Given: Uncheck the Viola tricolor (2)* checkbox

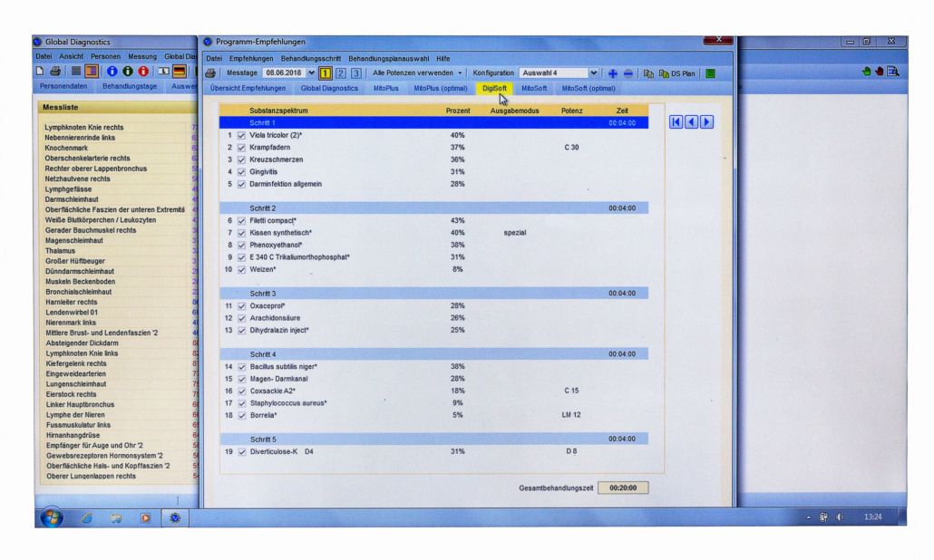Looking at the screenshot, I should pyautogui.click(x=241, y=136).
